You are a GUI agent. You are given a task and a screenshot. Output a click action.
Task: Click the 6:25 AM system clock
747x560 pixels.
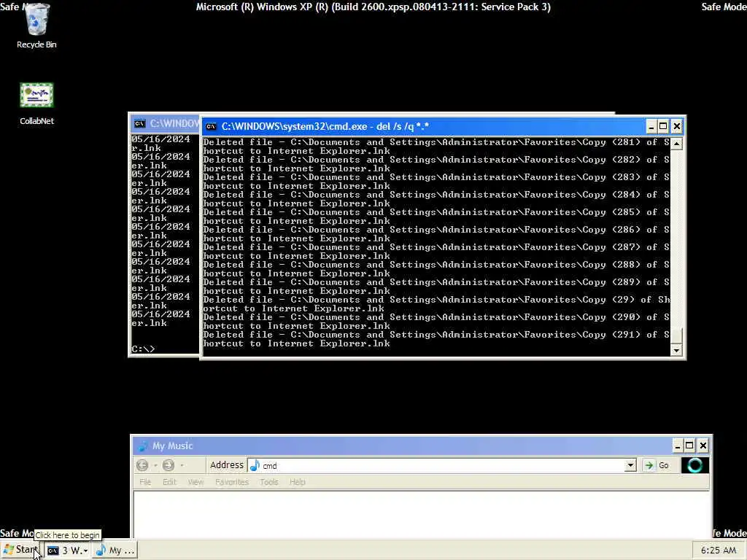pyautogui.click(x=719, y=551)
